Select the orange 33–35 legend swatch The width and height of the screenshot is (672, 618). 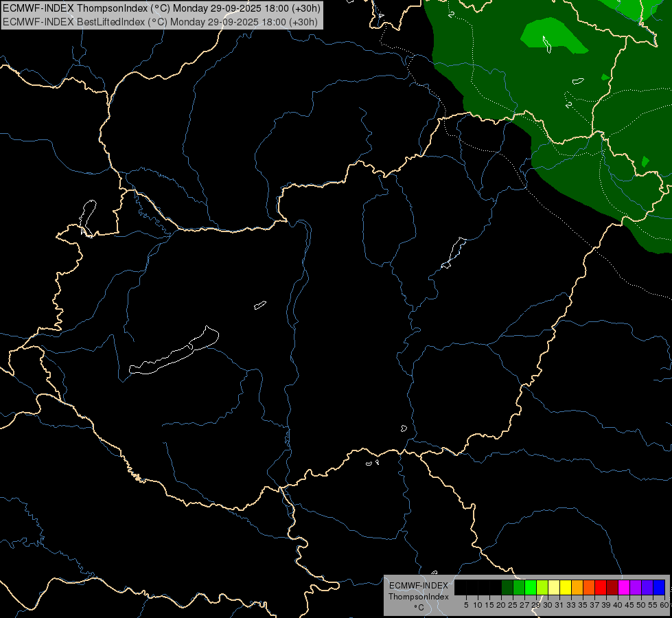(577, 587)
